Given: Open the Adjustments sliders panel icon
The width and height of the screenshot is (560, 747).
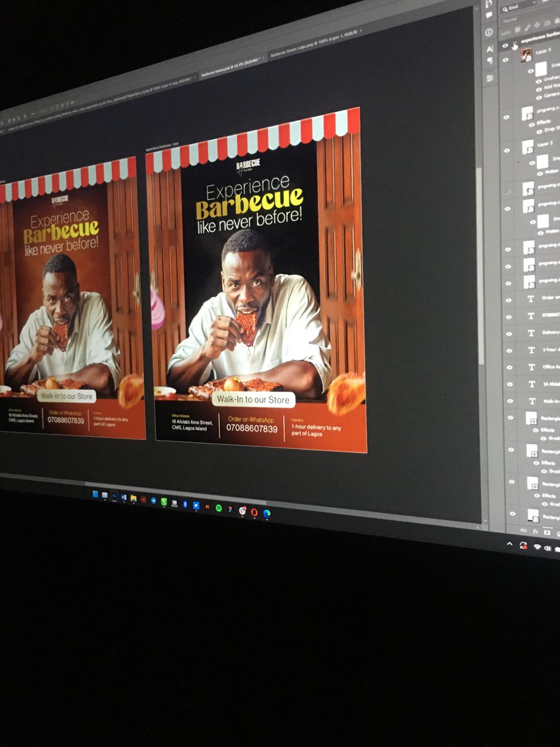Looking at the screenshot, I should click(x=490, y=78).
